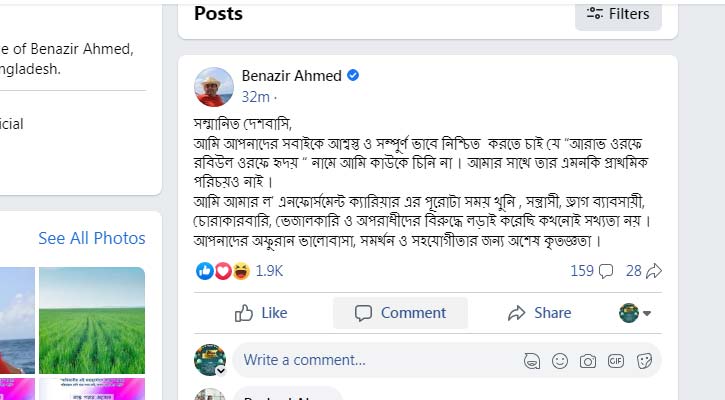This screenshot has width=725, height=400.
Task: Share the post via Share button
Action: [x=539, y=313]
